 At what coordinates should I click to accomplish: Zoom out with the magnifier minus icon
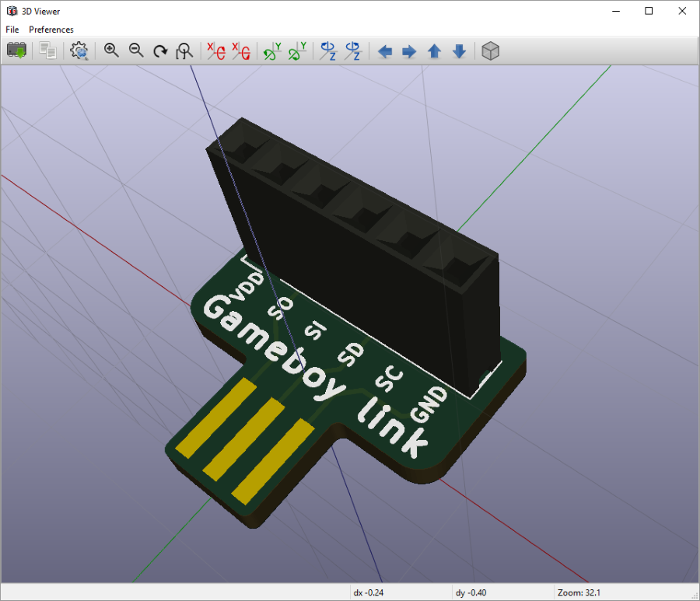click(x=136, y=51)
